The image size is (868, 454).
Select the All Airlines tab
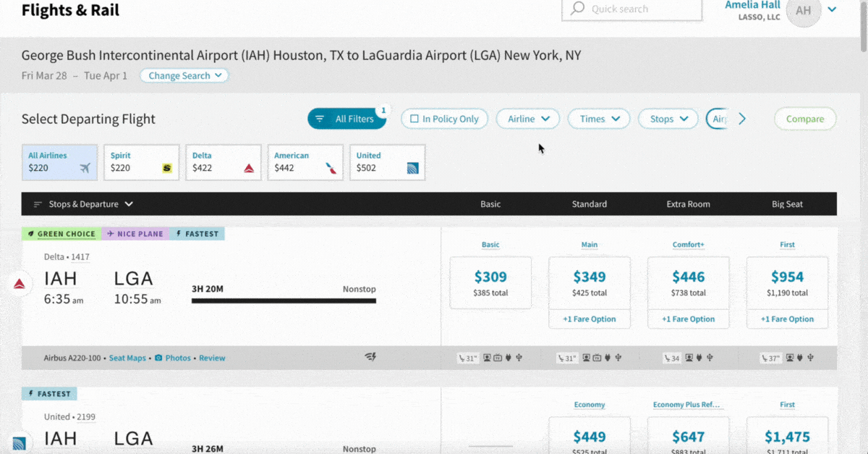point(59,162)
